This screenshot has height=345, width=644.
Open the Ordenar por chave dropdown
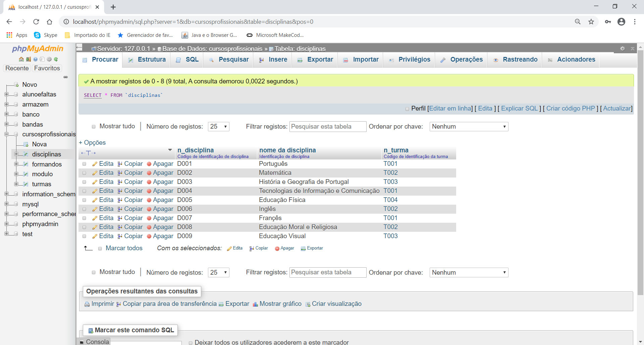pos(468,126)
